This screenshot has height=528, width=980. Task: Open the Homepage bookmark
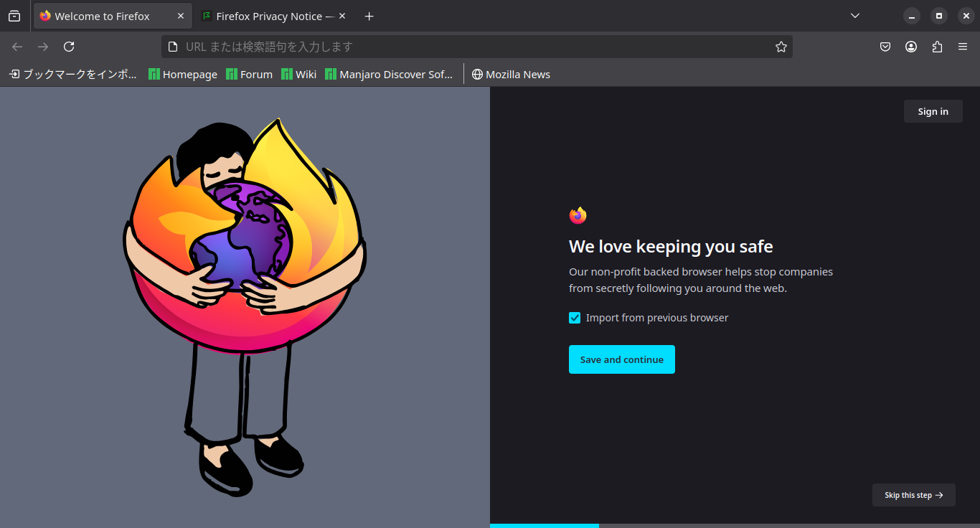(183, 74)
